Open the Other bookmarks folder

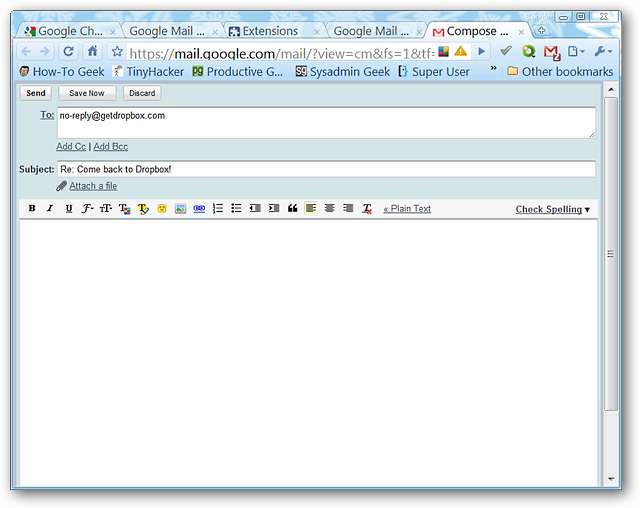tap(560, 72)
